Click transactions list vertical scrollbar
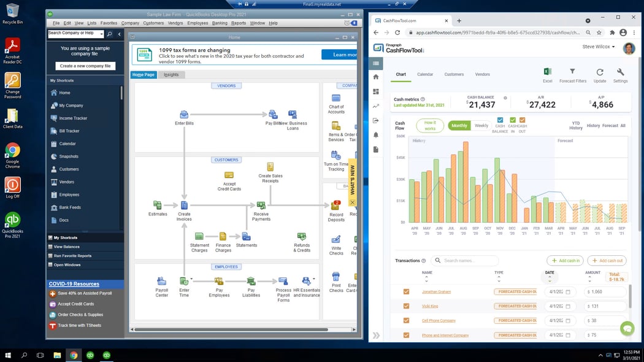This screenshot has height=362, width=644. 630,297
